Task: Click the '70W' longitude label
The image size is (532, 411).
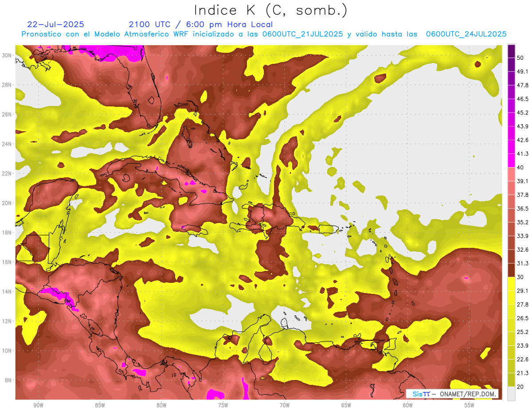Action: coord(285,405)
